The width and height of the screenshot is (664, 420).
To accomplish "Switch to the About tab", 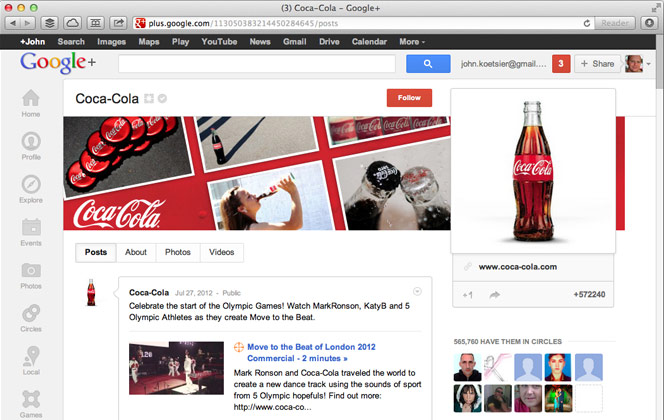I will tap(136, 252).
